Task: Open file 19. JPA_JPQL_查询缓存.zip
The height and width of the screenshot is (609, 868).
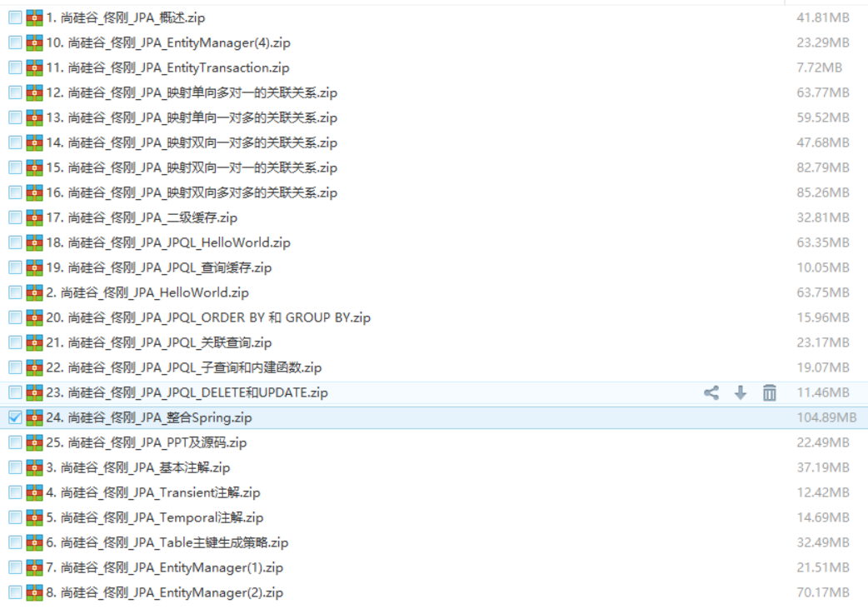Action: 159,267
